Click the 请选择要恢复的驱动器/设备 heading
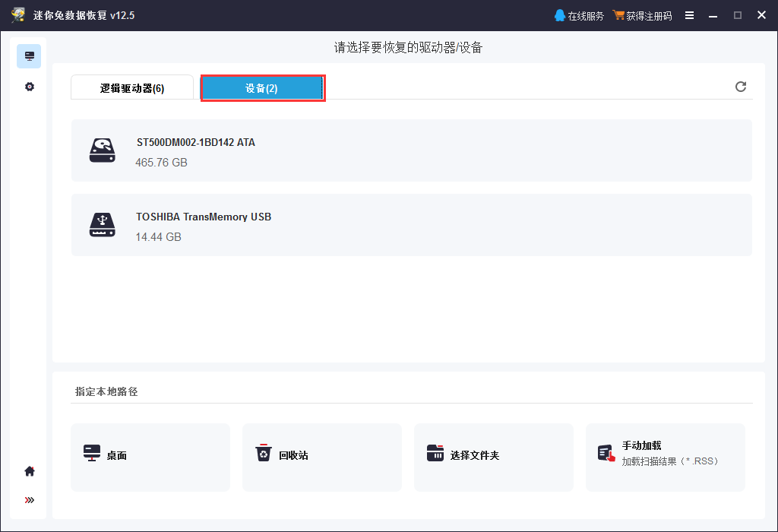 (408, 48)
